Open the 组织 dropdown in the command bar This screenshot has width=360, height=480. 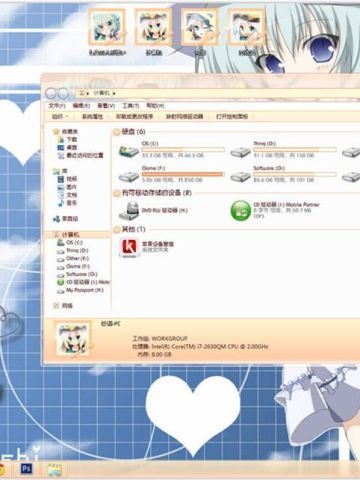pos(60,116)
